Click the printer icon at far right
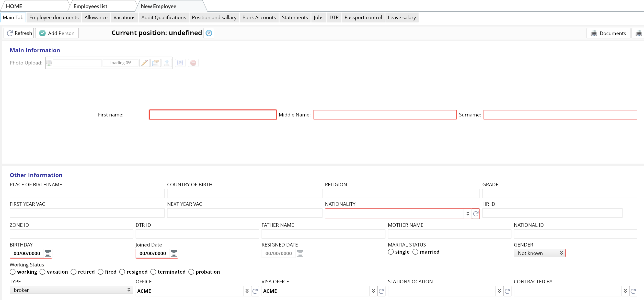 click(x=639, y=33)
